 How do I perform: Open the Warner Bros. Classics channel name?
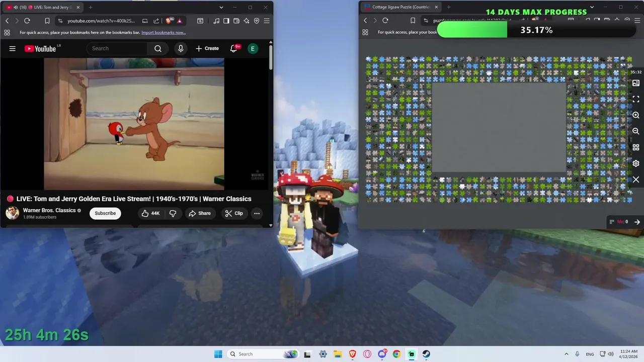[x=49, y=211]
